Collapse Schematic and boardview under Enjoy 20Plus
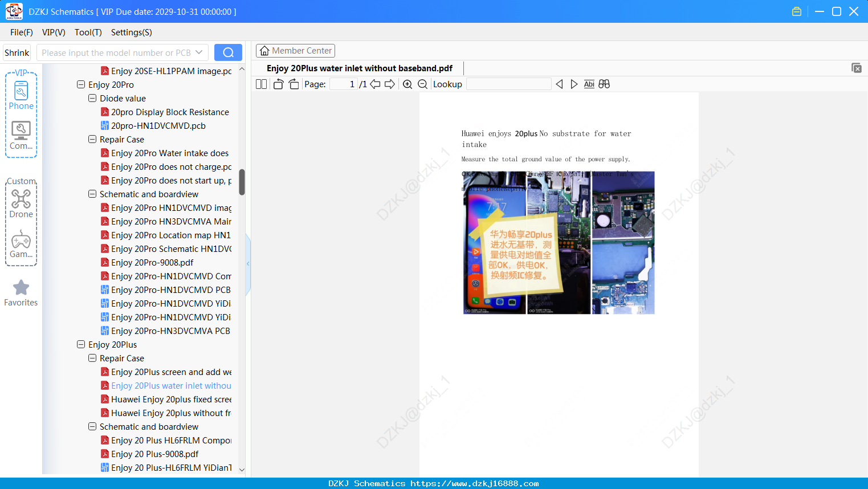 pos(92,426)
